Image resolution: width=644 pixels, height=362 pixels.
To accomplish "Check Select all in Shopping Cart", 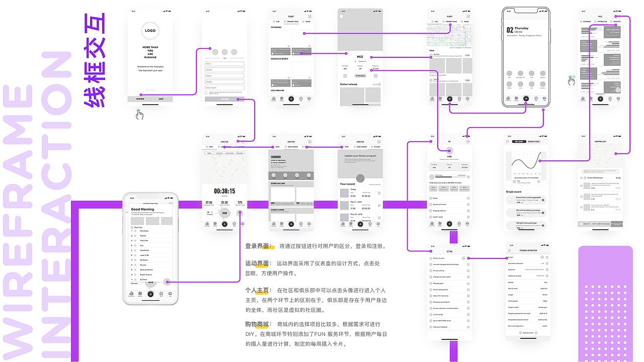I will pyautogui.click(x=581, y=224).
